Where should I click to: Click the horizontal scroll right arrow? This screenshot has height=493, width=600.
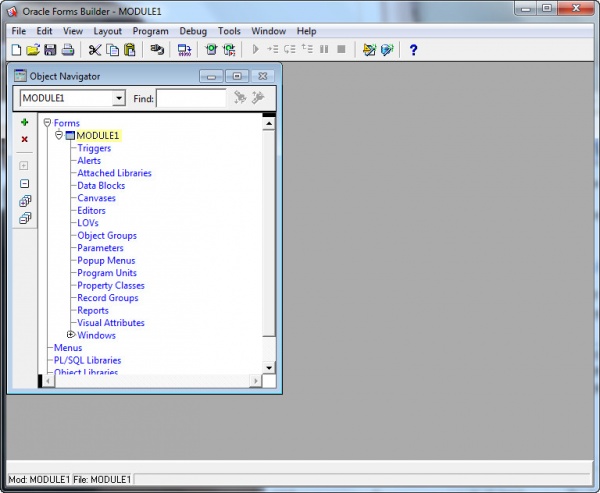[x=256, y=381]
